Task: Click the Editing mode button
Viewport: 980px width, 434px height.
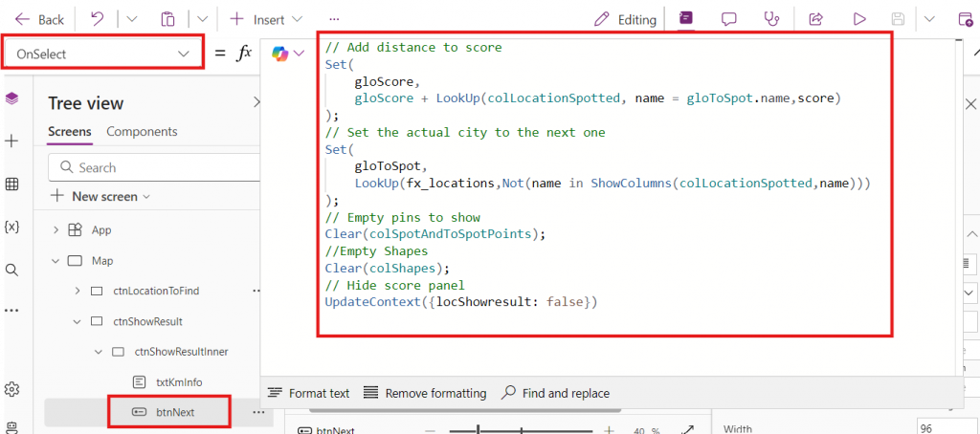Action: click(x=625, y=19)
